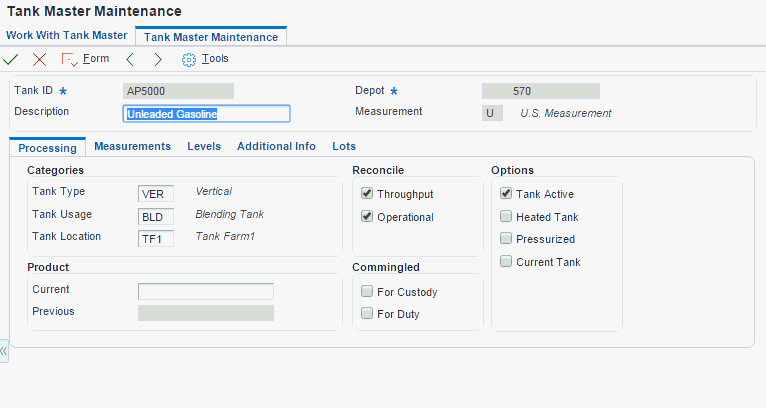This screenshot has height=408, width=766.
Task: Click the Tank ID field AP5000
Action: coord(178,91)
